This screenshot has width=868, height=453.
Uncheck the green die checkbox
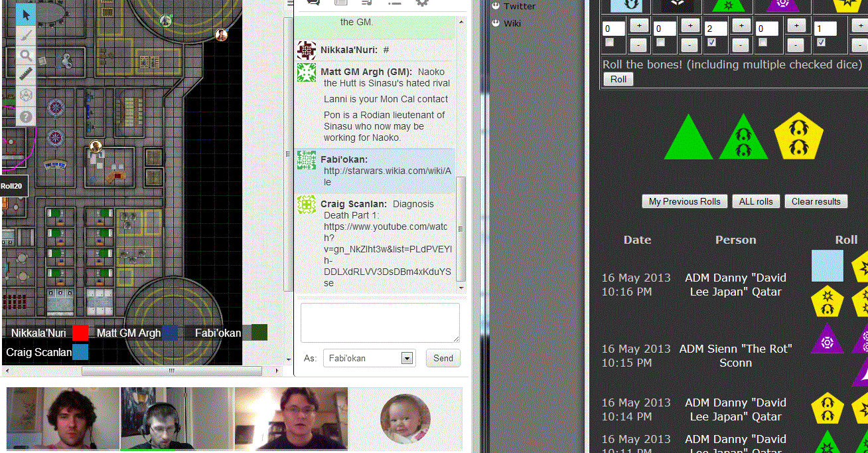pos(711,43)
